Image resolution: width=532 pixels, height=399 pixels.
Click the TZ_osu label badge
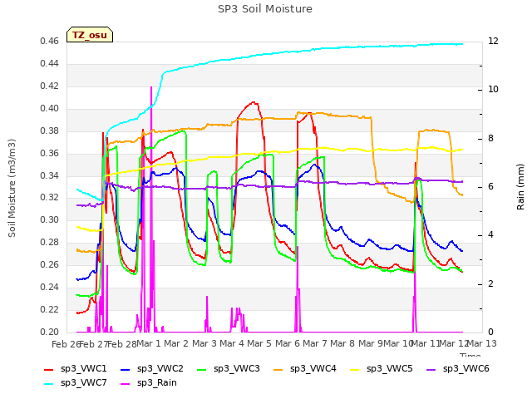(90, 35)
